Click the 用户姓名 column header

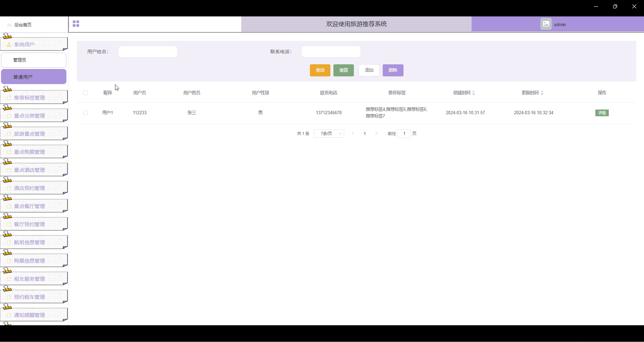tap(192, 93)
